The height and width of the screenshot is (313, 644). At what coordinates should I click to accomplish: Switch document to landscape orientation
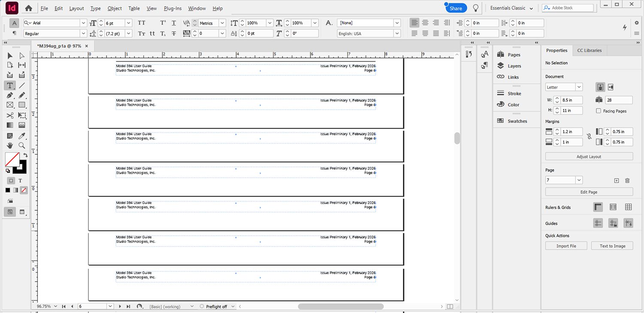611,87
